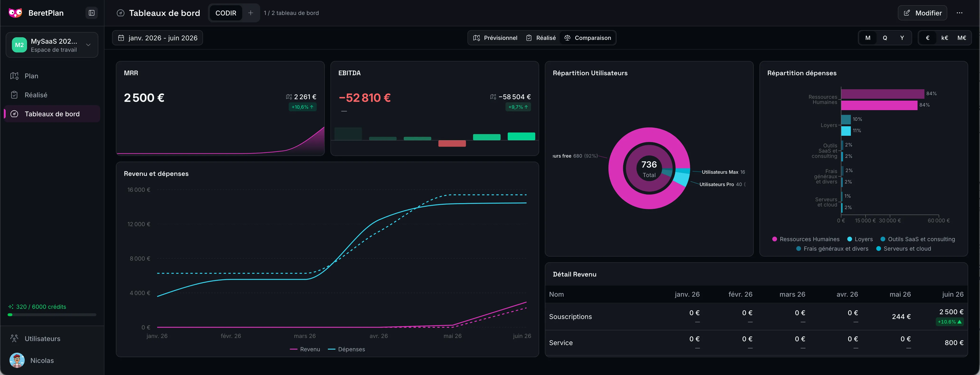Open the janv. 2026 - juin 2026 date picker

(157, 38)
